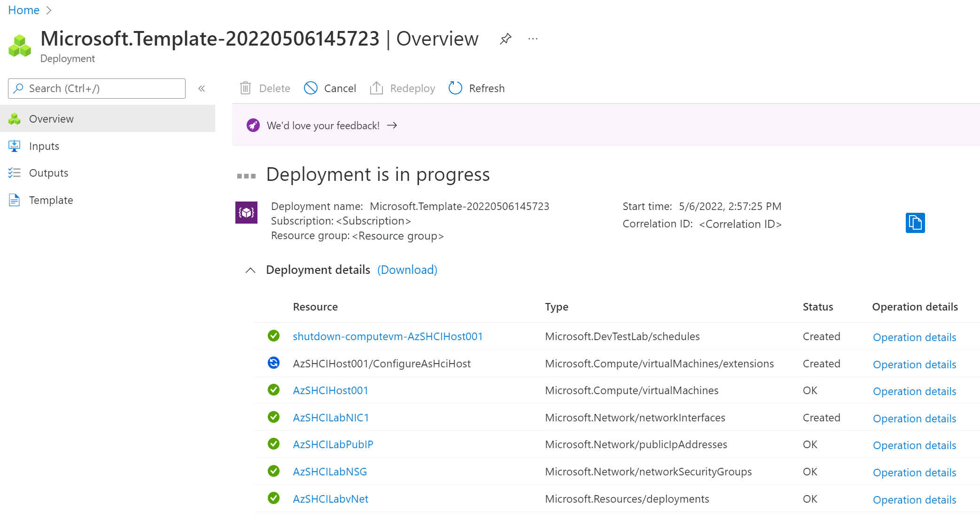Viewport: 980px width, 528px height.
Task: Open the Outputs menu item
Action: click(48, 173)
